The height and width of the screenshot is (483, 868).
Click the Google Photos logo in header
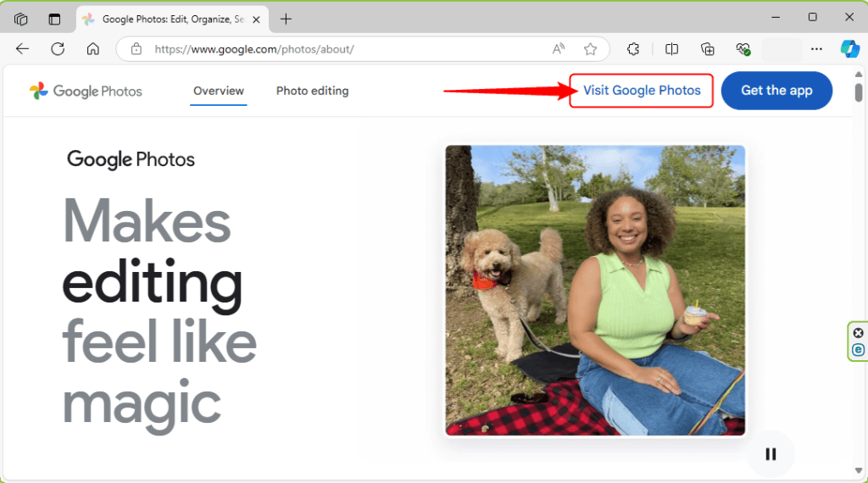point(86,92)
